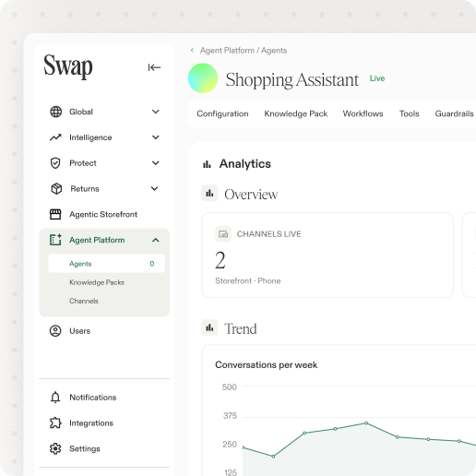Click the Integrations puzzle icon
The height and width of the screenshot is (476, 476).
click(x=55, y=422)
